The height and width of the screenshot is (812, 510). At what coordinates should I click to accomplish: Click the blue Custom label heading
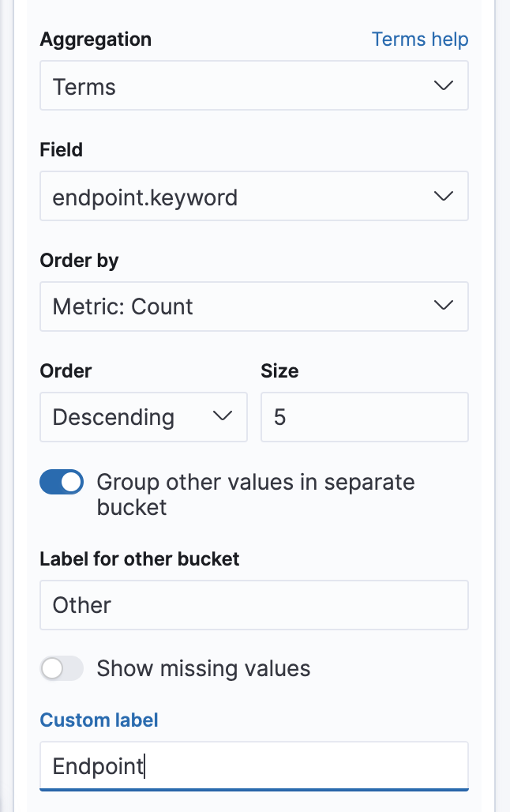click(x=99, y=720)
